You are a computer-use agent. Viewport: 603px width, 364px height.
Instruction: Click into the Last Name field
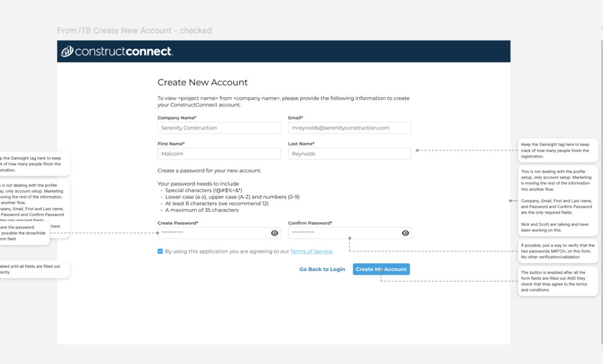click(x=350, y=154)
